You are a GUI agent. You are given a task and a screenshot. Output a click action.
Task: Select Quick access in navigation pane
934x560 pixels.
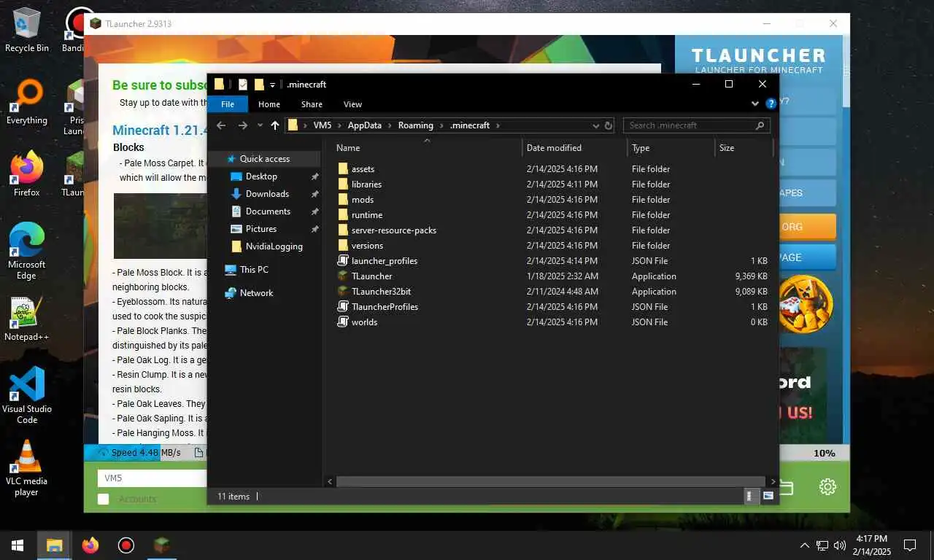(x=265, y=159)
